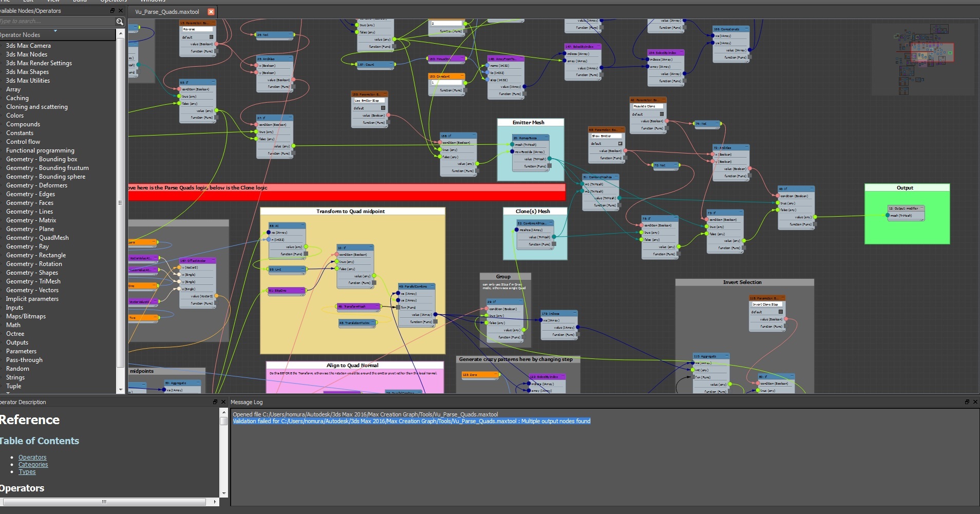
Task: Collapse the 110: Aggregate node
Action: point(727,356)
